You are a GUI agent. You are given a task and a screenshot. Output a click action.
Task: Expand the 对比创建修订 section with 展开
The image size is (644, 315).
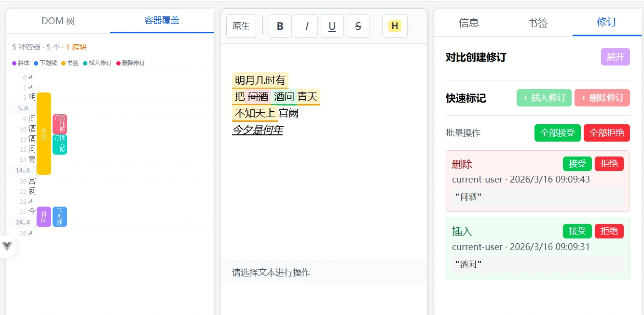(615, 57)
